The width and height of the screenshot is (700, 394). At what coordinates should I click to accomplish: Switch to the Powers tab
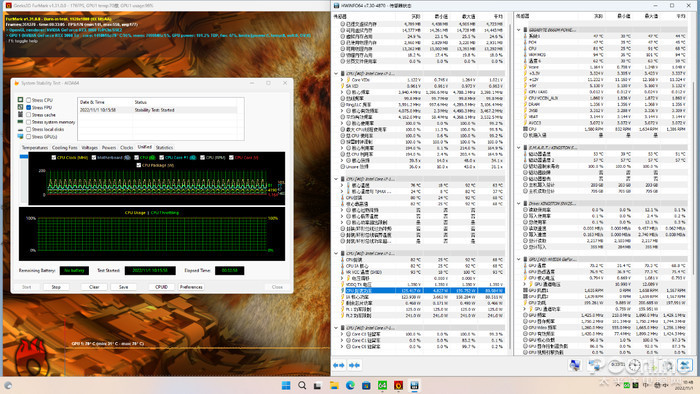[x=108, y=147]
